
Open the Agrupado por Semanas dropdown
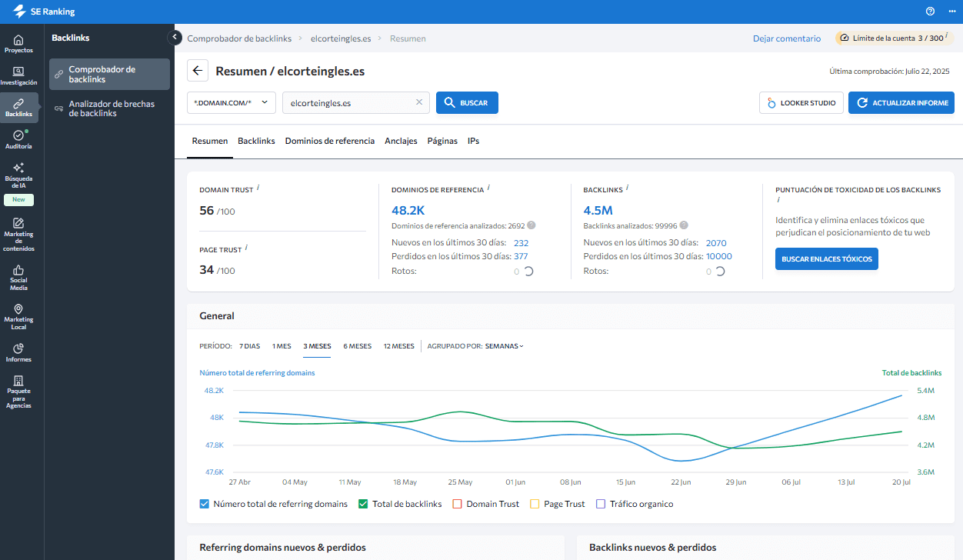pyautogui.click(x=504, y=346)
